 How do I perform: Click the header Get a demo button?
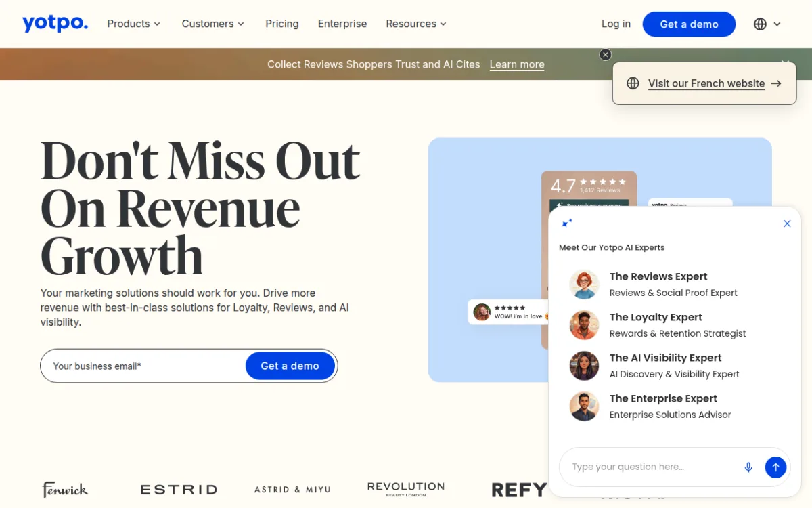(x=689, y=24)
